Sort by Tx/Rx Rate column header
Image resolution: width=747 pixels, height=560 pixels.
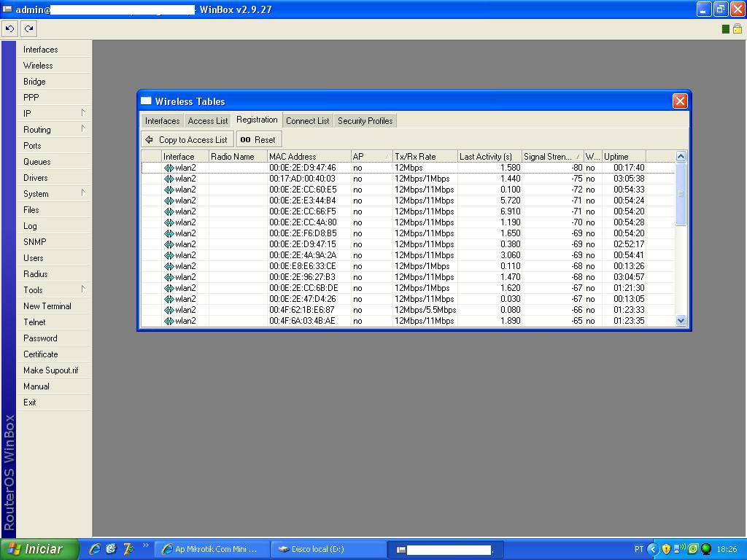click(x=425, y=156)
